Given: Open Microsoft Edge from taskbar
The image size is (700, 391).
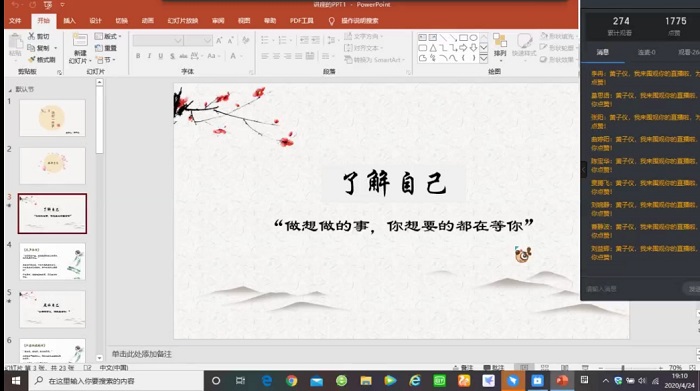Looking at the screenshot, I should click(x=267, y=381).
